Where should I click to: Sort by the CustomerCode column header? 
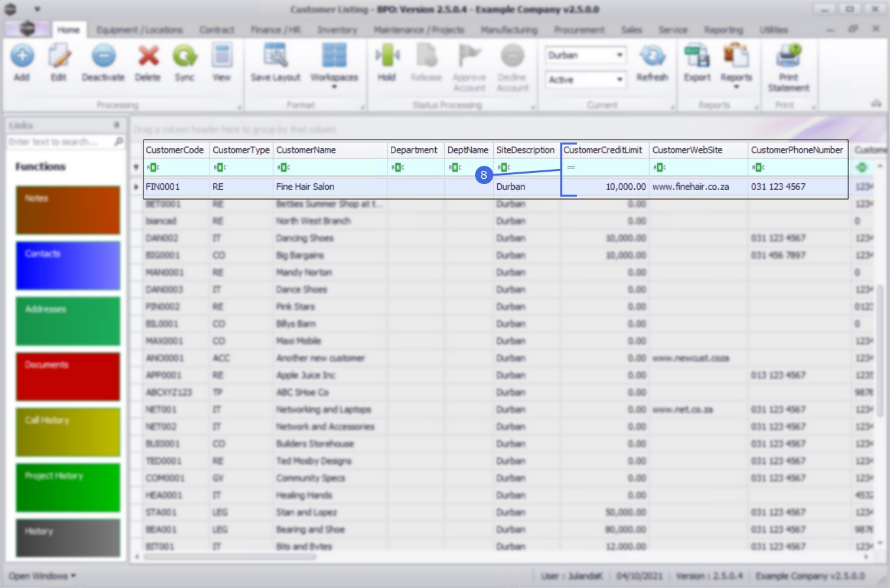pos(176,150)
